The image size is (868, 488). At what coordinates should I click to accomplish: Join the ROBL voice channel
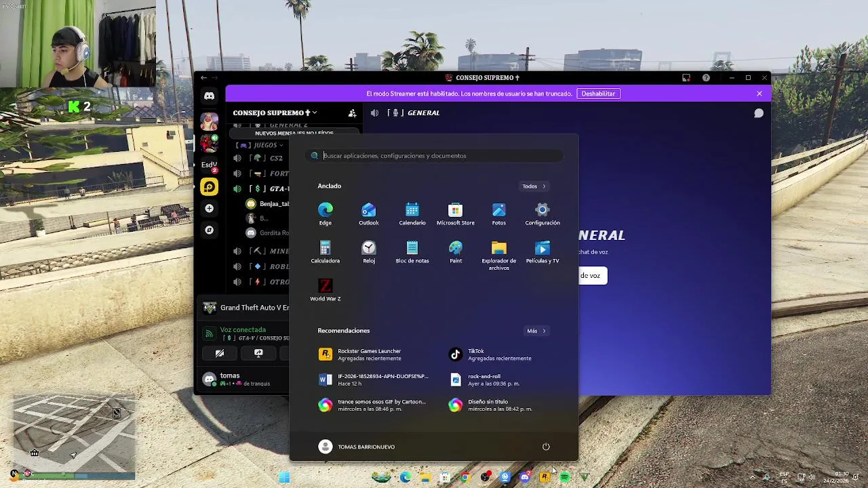click(x=260, y=266)
